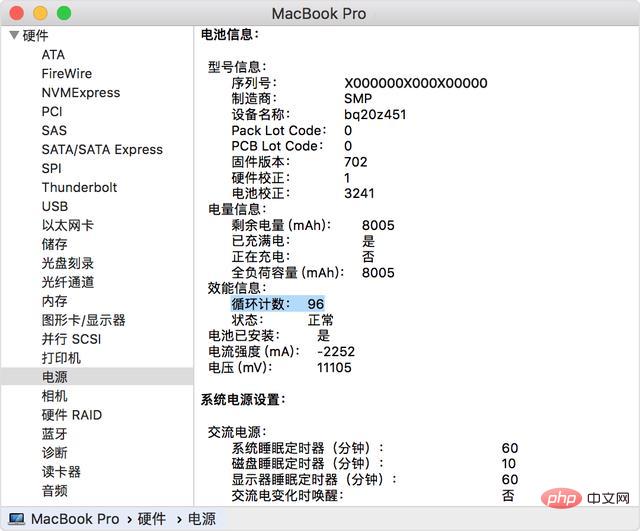Screen dimensions: 640x531
Task: Click voltage value 11105
Action: (x=334, y=367)
